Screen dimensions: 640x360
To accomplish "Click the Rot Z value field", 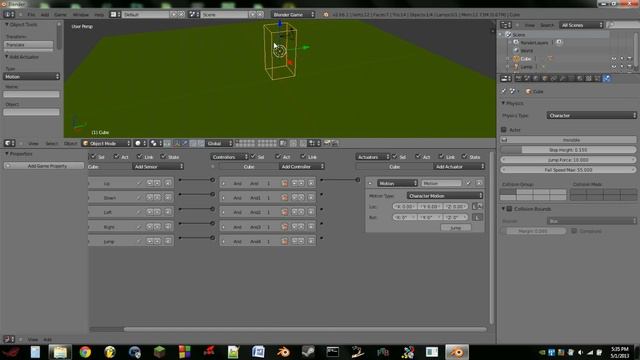I will pyautogui.click(x=456, y=217).
